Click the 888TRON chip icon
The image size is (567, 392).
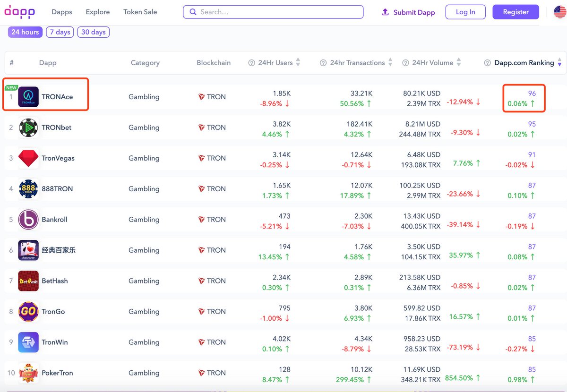28,189
